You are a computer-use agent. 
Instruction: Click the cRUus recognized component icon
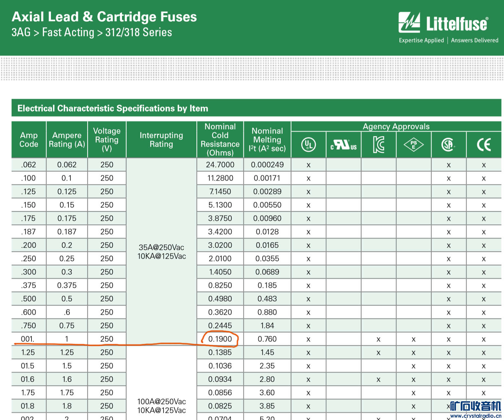pyautogui.click(x=343, y=145)
